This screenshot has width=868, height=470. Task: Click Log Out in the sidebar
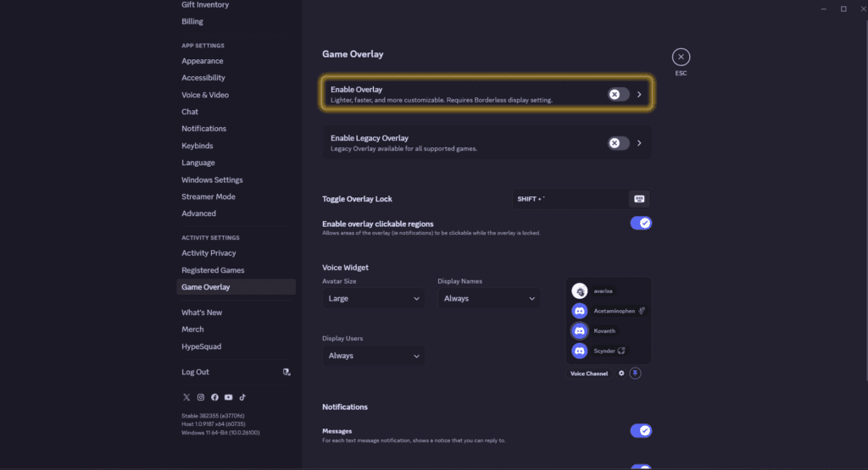pyautogui.click(x=195, y=372)
